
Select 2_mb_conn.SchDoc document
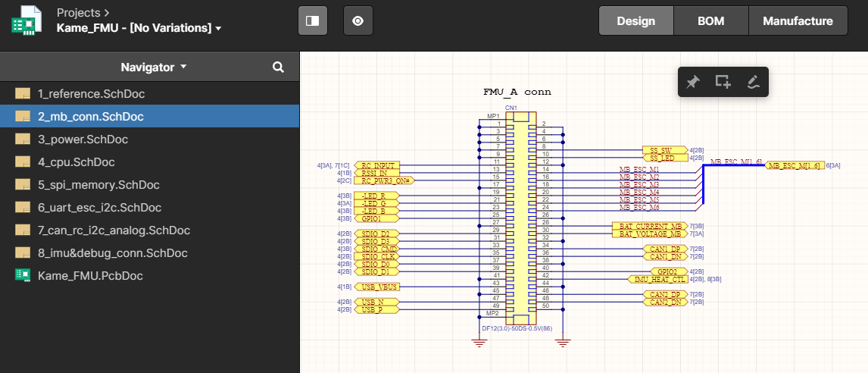(x=149, y=117)
